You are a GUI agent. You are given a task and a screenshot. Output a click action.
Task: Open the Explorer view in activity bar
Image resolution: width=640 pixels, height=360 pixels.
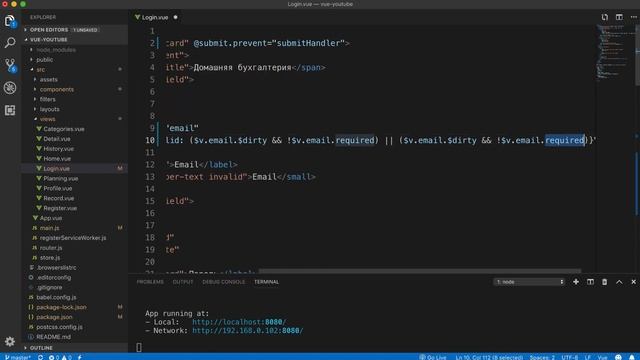tap(10, 21)
